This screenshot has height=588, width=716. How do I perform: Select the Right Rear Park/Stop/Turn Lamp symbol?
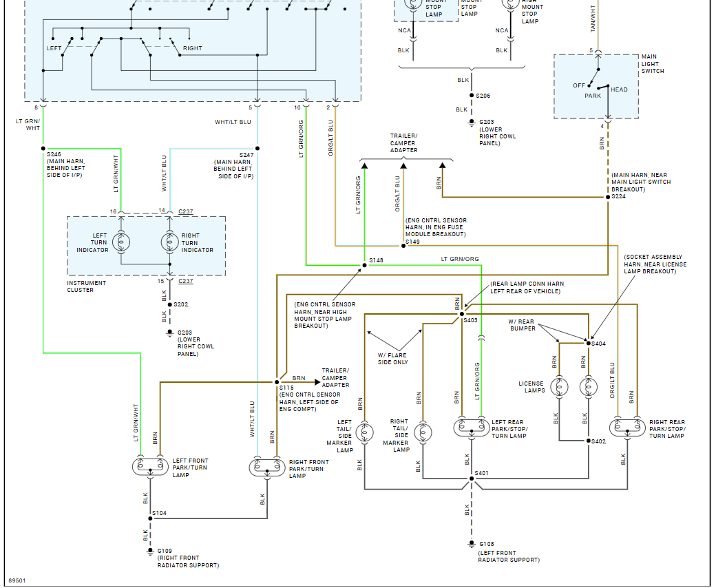pyautogui.click(x=627, y=428)
